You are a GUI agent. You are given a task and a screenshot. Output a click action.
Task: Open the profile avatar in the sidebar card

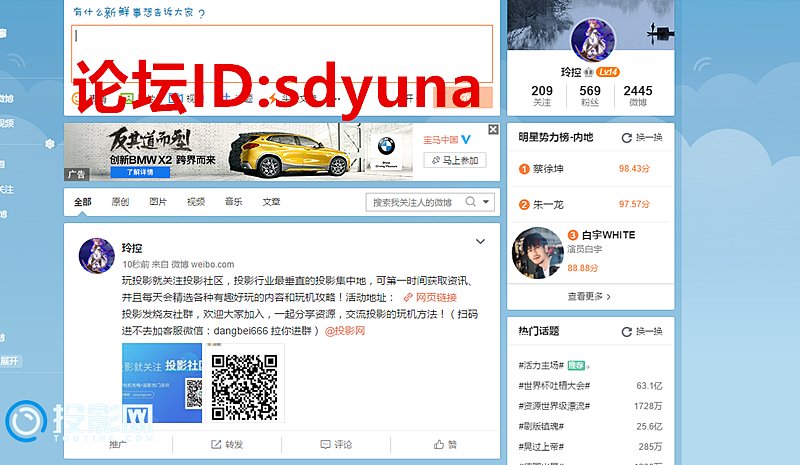[592, 41]
